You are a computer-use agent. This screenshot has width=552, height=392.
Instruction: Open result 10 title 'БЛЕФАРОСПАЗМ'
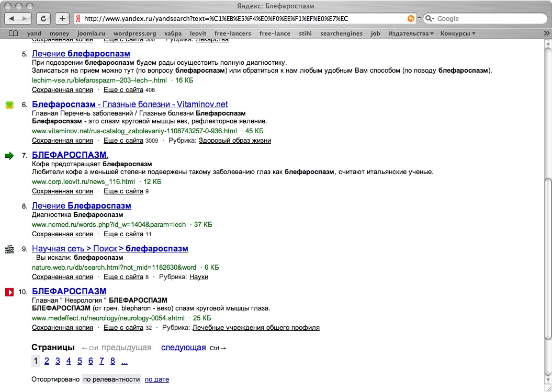click(69, 292)
